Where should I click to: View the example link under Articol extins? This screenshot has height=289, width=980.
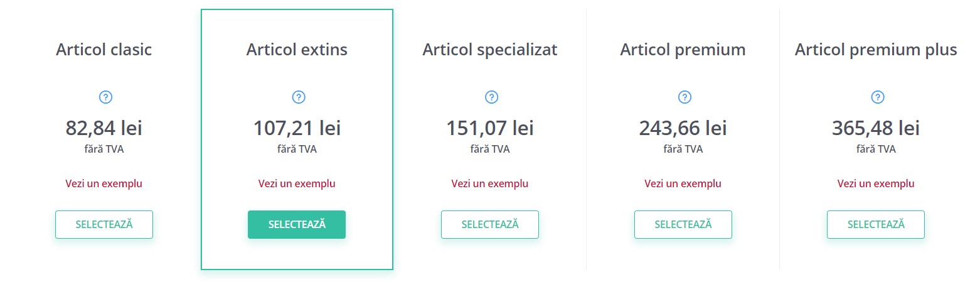tap(297, 184)
